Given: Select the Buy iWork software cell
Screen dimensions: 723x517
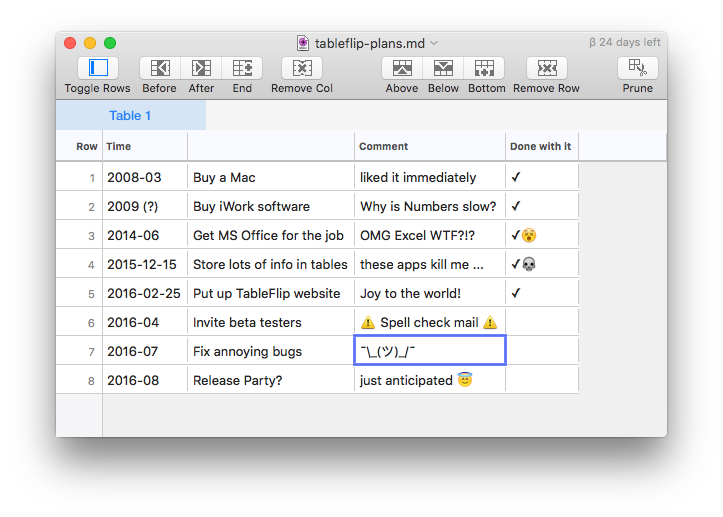Looking at the screenshot, I should tap(271, 207).
